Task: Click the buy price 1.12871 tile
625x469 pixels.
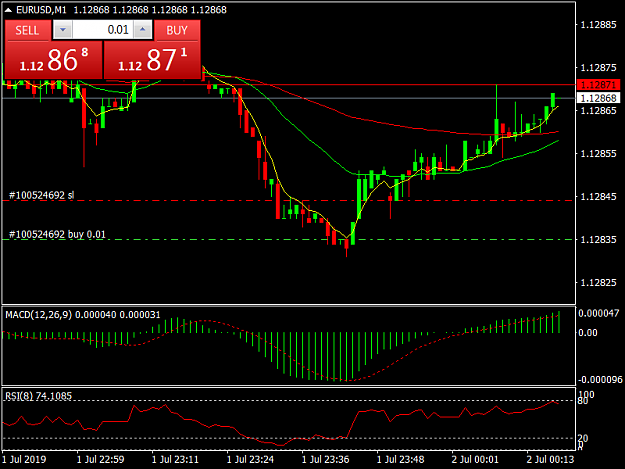Action: click(152, 60)
